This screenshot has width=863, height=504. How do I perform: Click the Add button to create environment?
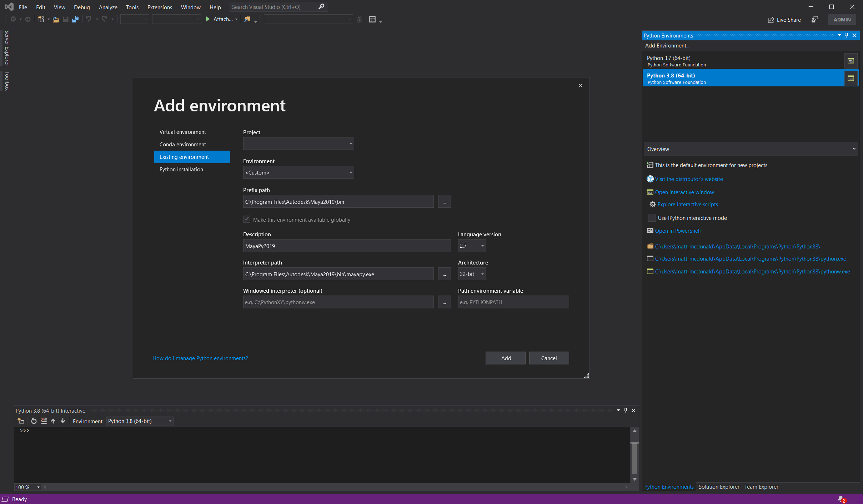pyautogui.click(x=505, y=358)
